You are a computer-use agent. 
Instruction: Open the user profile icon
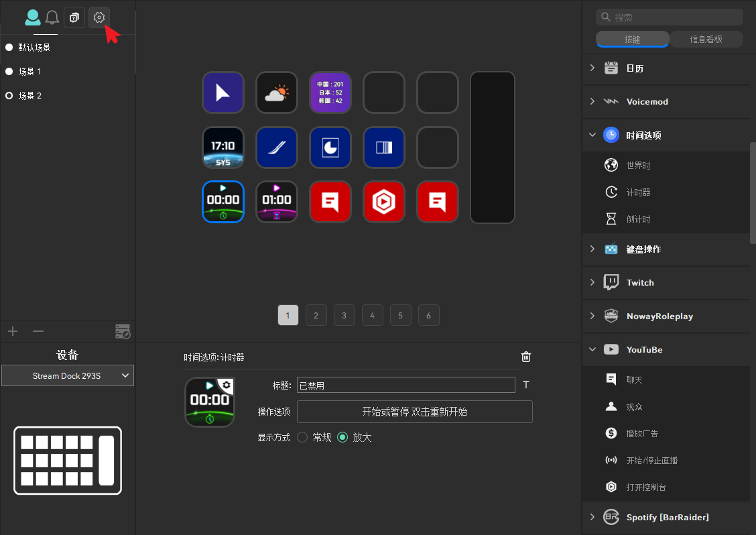33,17
